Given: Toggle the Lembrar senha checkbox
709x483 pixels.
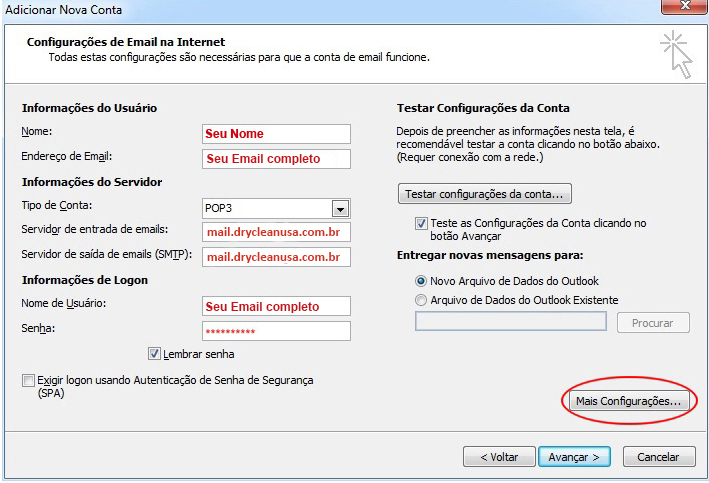Looking at the screenshot, I should tap(154, 354).
